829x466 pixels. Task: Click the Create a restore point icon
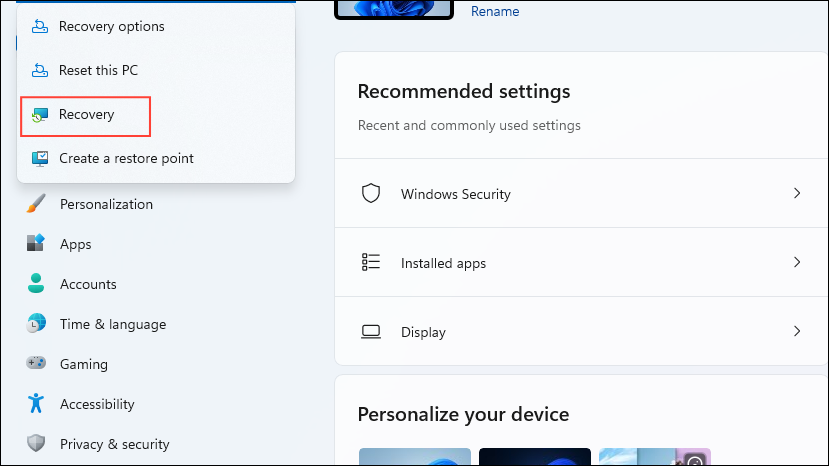40,158
